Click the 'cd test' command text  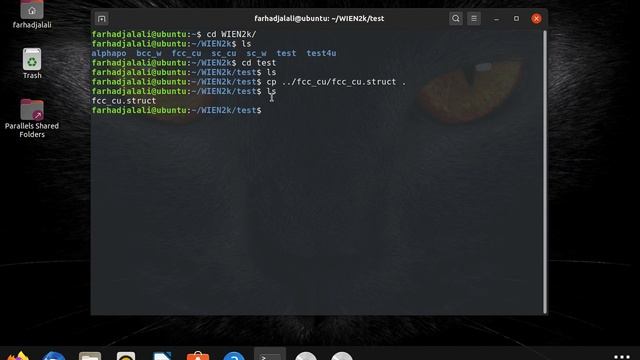[x=259, y=63]
